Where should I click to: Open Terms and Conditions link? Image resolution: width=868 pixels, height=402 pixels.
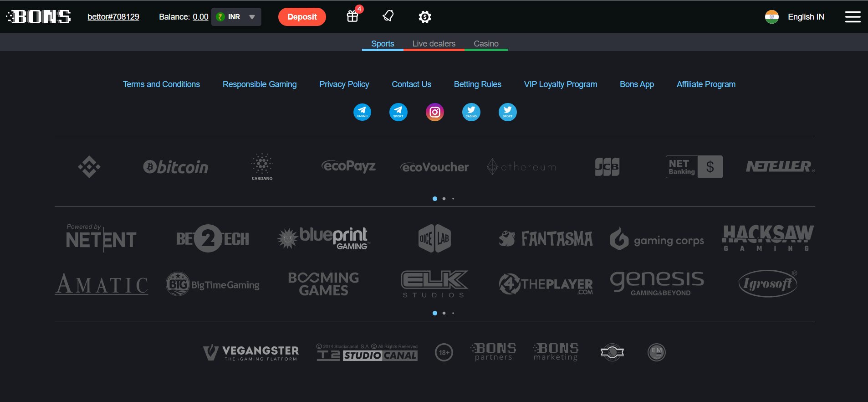coord(161,84)
